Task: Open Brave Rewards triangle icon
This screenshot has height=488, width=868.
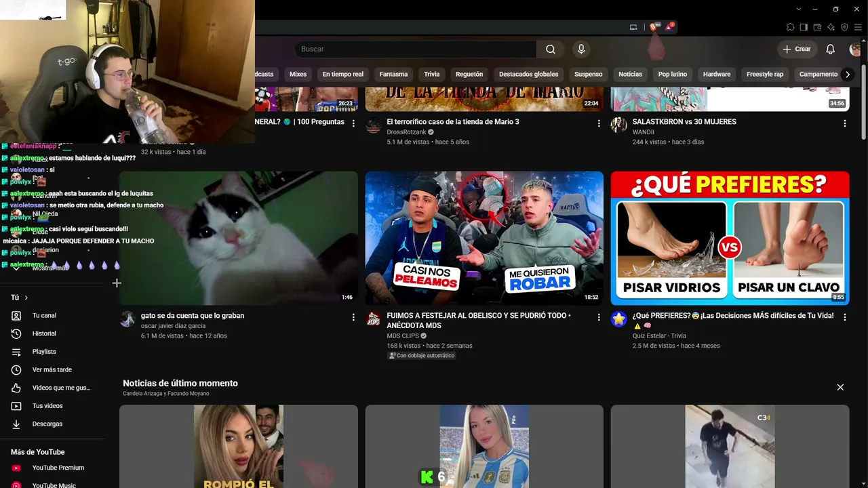Action: tap(669, 27)
